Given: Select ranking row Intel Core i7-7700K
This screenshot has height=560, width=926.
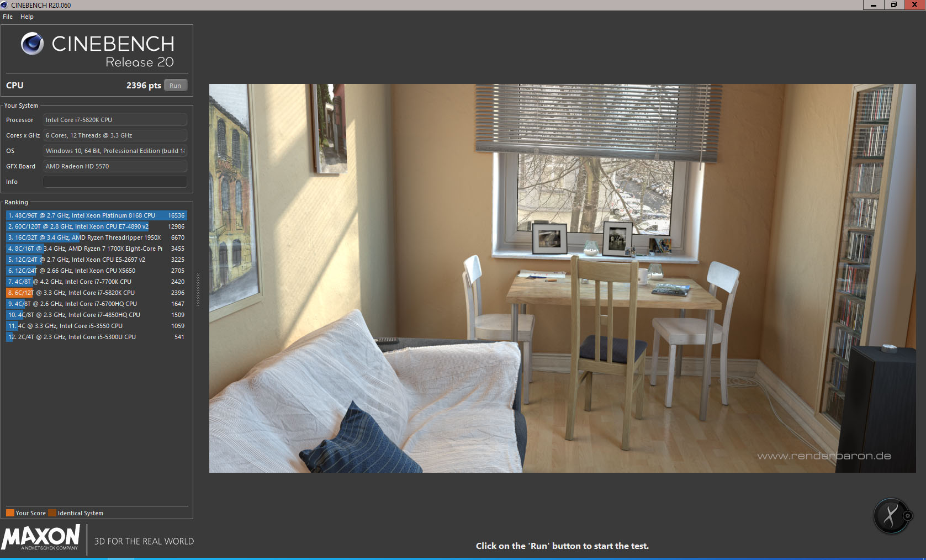Looking at the screenshot, I should [x=97, y=282].
